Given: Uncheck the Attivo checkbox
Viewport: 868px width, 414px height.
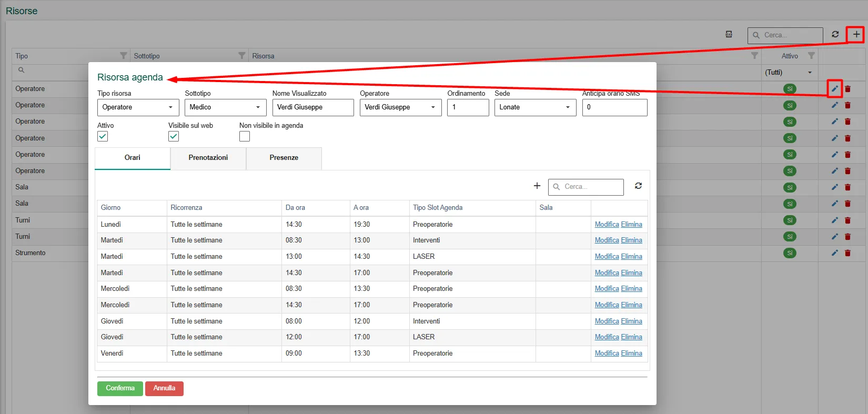Looking at the screenshot, I should [103, 136].
